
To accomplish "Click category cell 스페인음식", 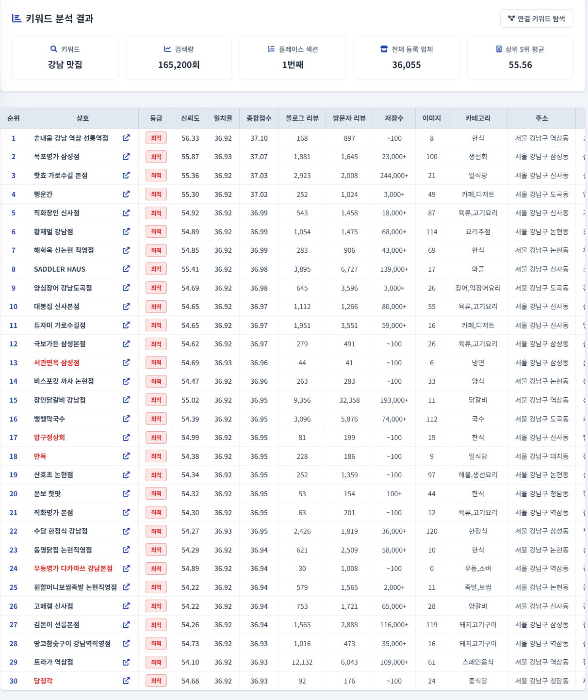I will click(478, 662).
